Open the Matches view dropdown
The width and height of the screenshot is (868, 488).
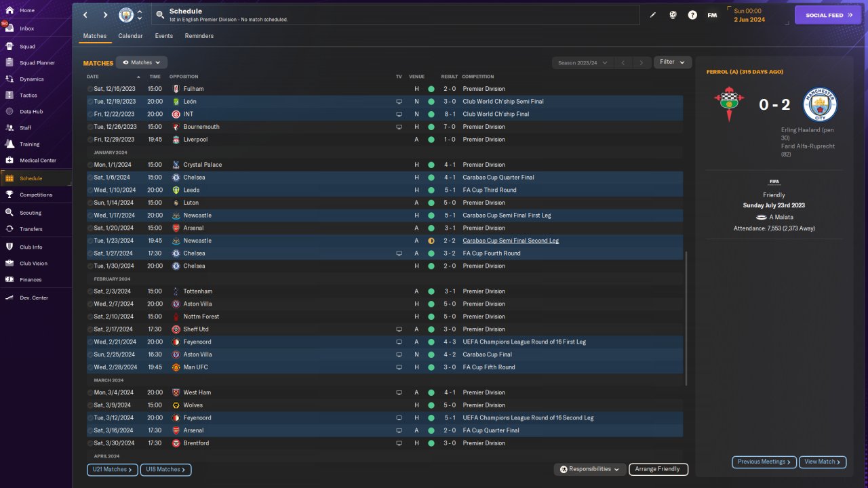142,62
